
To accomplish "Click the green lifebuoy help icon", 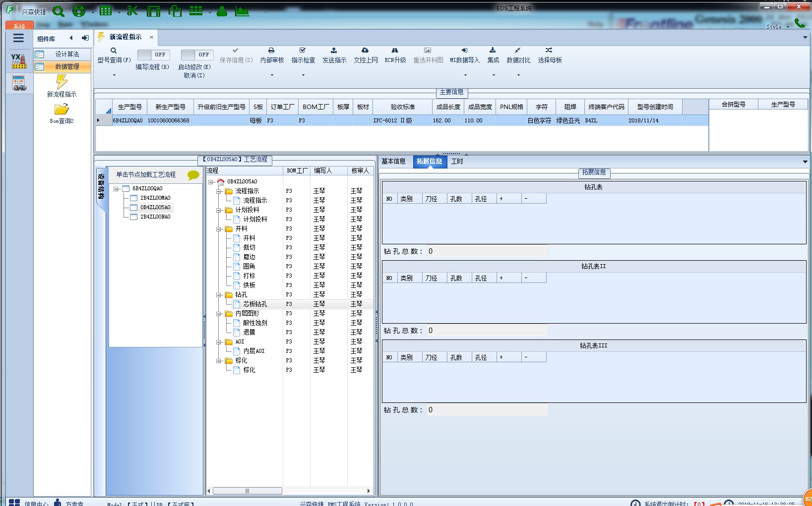I will (x=78, y=11).
